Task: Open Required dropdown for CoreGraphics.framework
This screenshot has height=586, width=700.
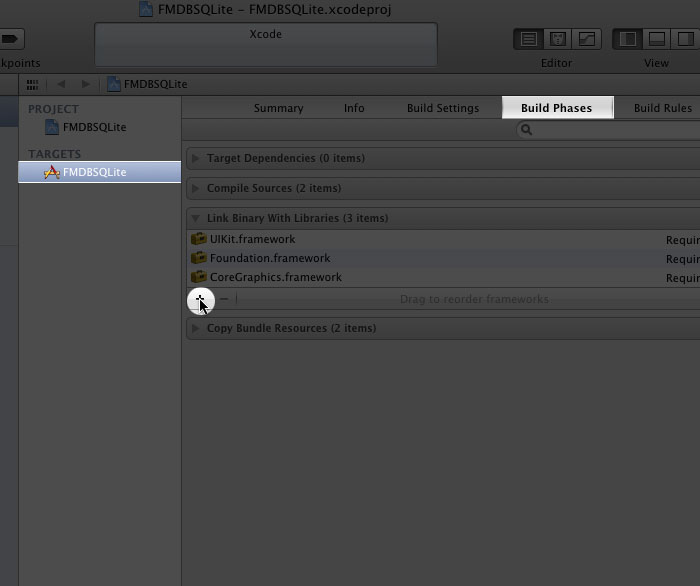Action: [x=683, y=278]
